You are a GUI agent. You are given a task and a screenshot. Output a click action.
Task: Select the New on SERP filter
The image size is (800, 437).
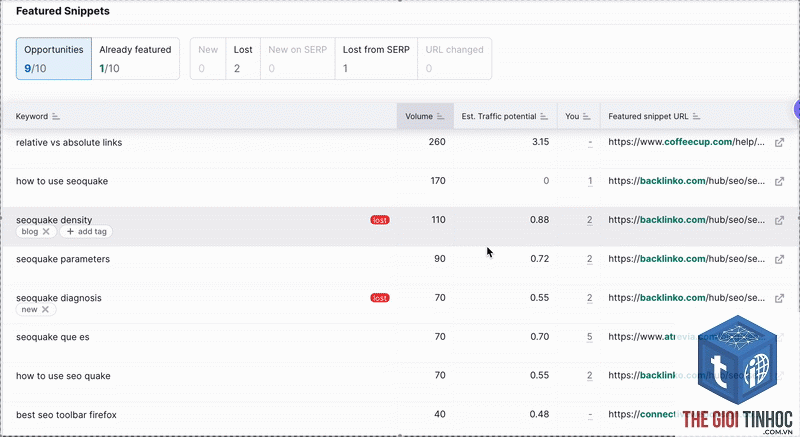297,59
